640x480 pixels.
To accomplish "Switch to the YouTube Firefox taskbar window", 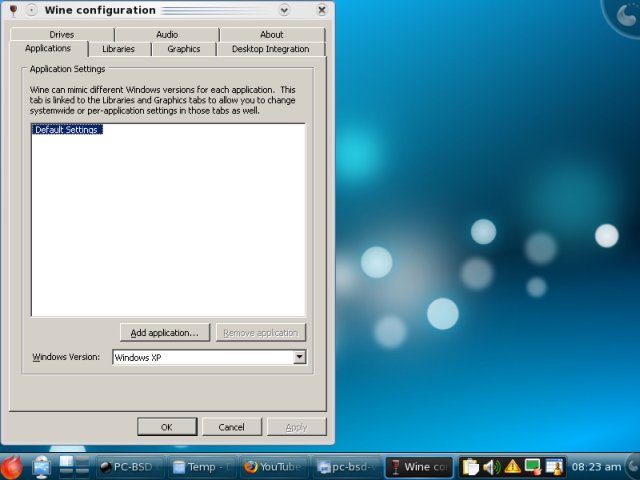I will tap(272, 466).
